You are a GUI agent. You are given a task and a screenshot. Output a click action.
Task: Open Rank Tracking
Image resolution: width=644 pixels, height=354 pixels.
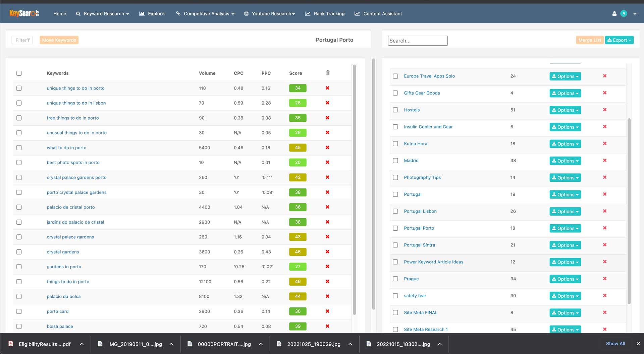(325, 14)
